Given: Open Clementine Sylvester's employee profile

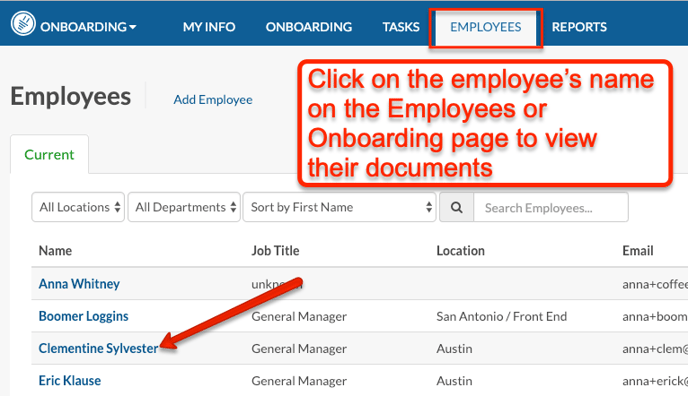Looking at the screenshot, I should pos(98,348).
